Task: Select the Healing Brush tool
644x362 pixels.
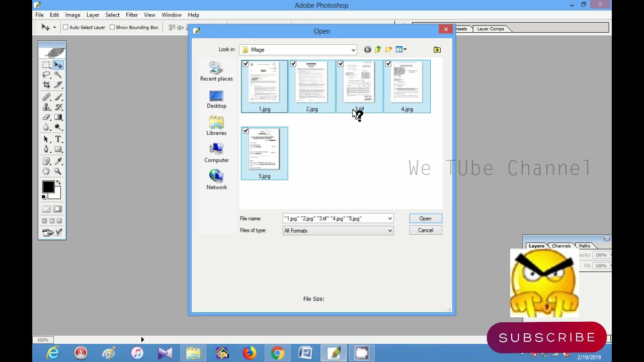Action: pyautogui.click(x=46, y=97)
